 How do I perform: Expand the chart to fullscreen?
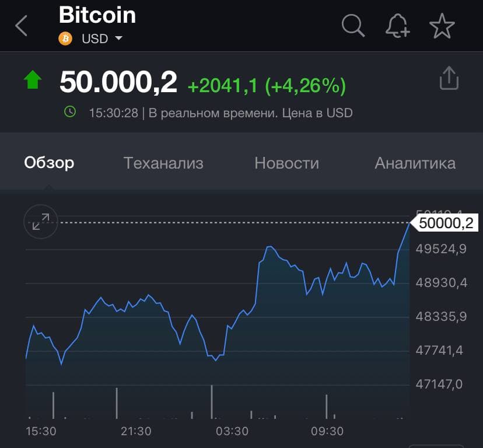40,222
